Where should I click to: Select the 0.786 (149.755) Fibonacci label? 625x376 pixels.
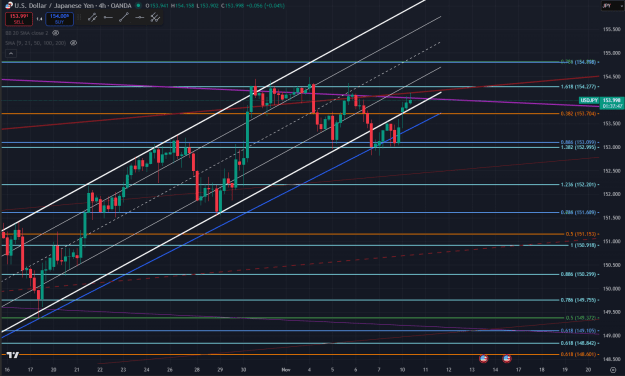coord(578,300)
